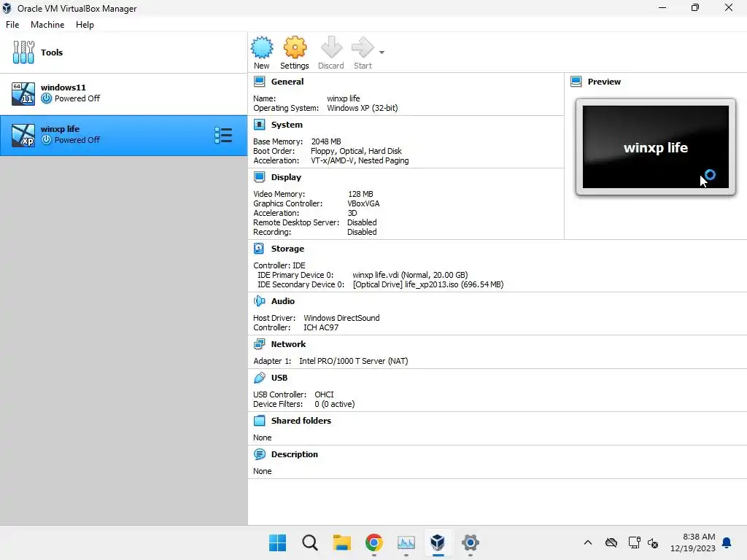The image size is (747, 560).
Task: Open the Shared folders section header
Action: (x=301, y=421)
